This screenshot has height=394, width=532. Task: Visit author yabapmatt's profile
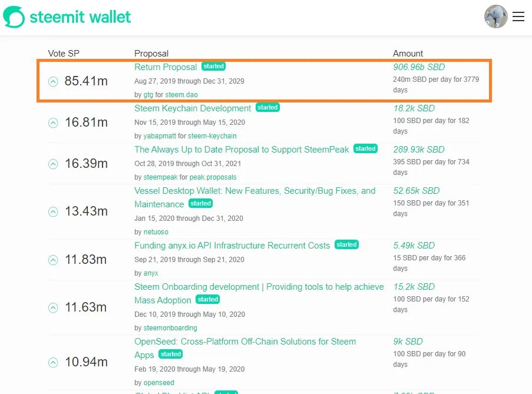pyautogui.click(x=160, y=136)
